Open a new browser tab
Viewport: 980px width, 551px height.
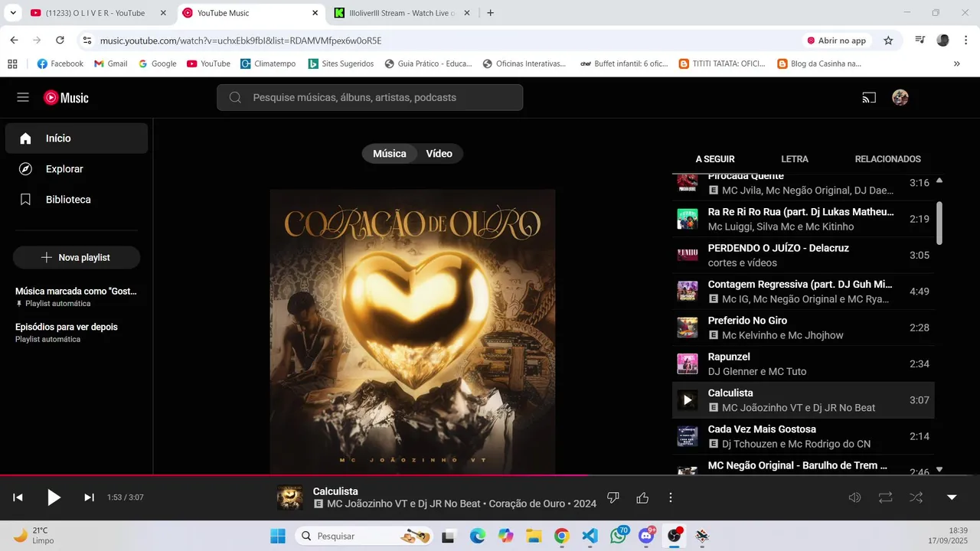(x=491, y=13)
